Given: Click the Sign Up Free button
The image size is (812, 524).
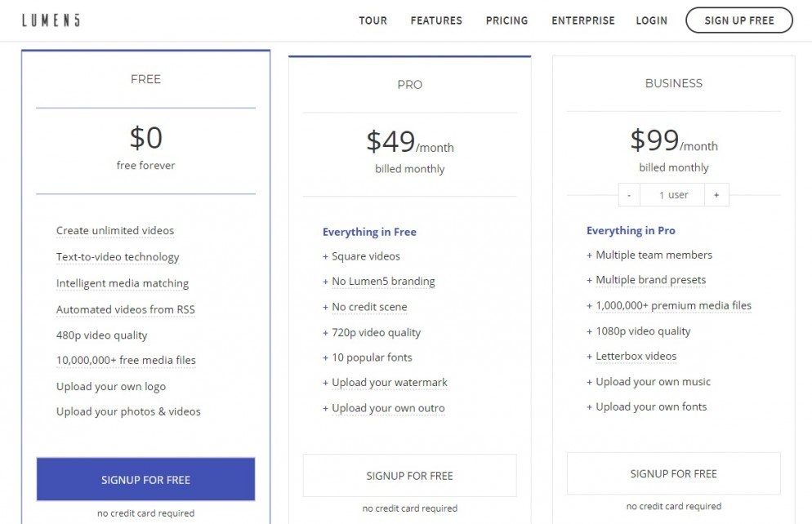Looking at the screenshot, I should (x=739, y=20).
